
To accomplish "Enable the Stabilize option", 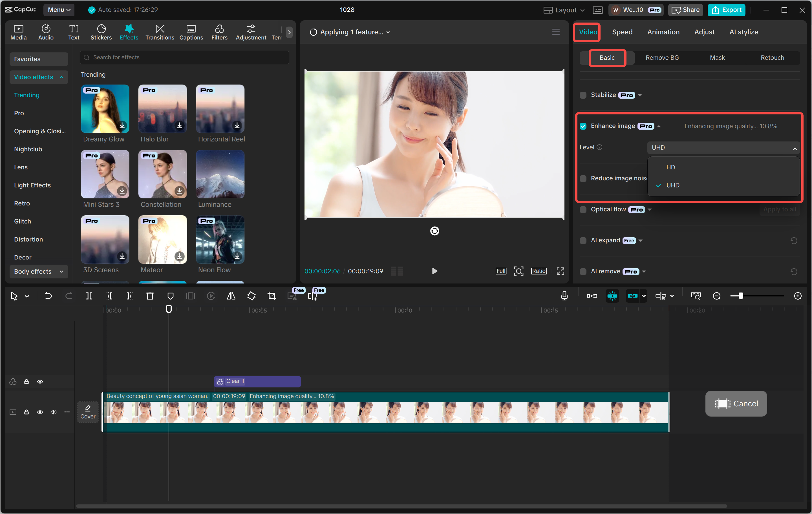I will pos(583,95).
